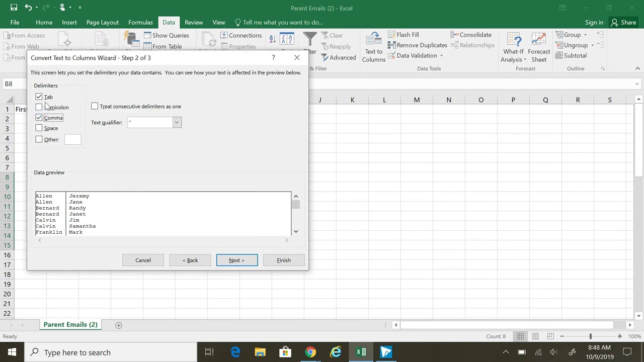
Task: Click wizard help question mark
Action: click(x=273, y=57)
